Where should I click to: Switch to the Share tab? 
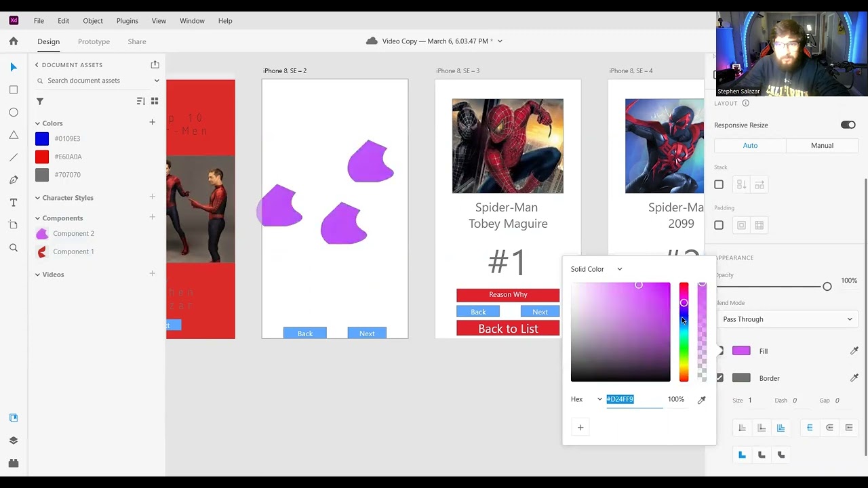pos(137,41)
